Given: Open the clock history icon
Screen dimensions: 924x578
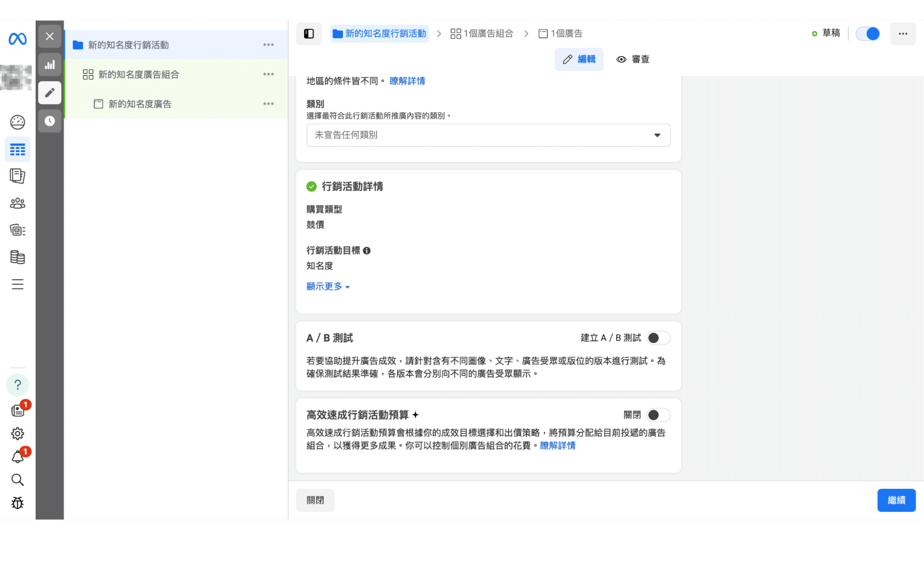Looking at the screenshot, I should 49,121.
